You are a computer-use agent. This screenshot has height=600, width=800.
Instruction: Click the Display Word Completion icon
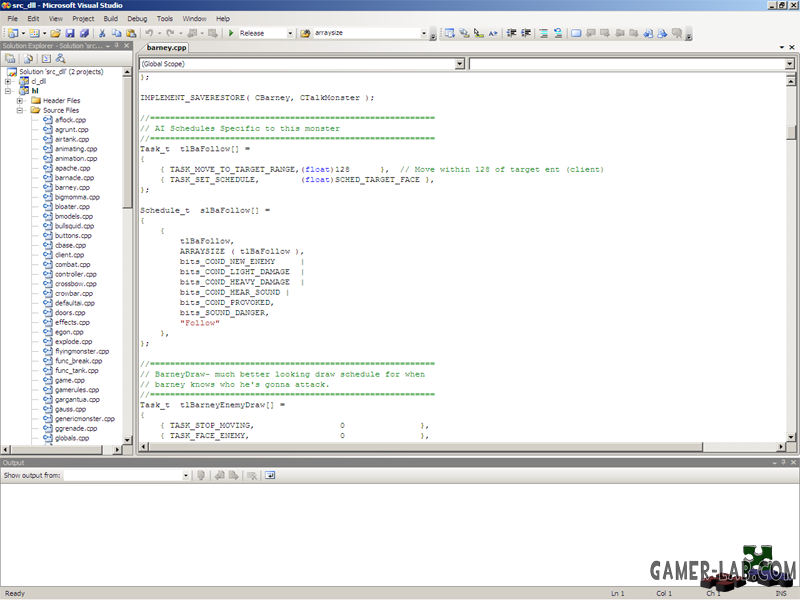493,33
